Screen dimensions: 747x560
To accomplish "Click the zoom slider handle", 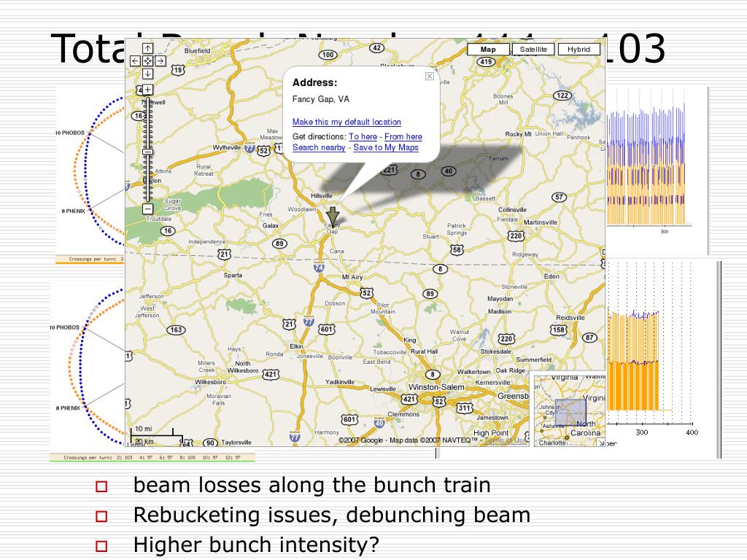I will [147, 152].
